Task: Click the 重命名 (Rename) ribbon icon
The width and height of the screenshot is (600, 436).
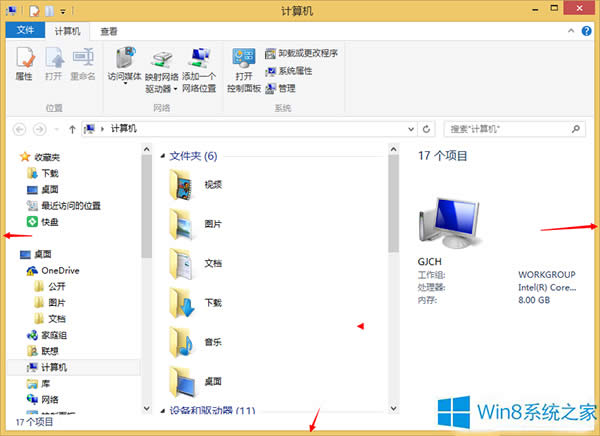Action: click(x=83, y=64)
